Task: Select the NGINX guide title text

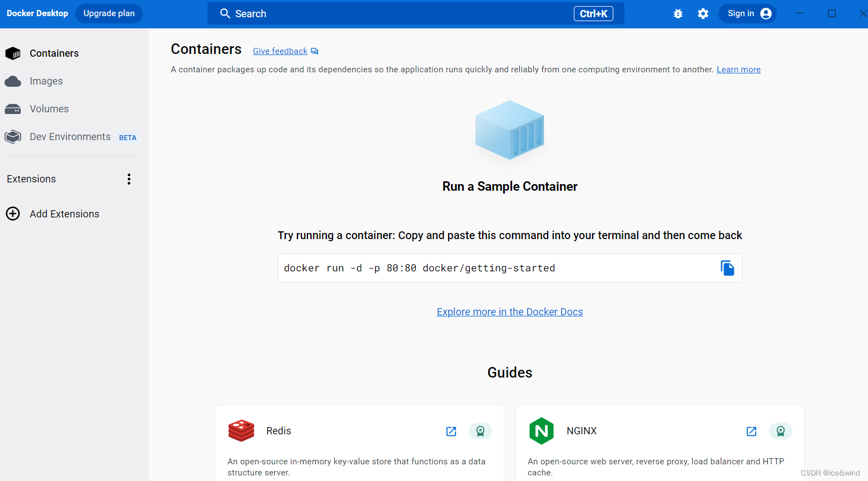Action: click(582, 431)
